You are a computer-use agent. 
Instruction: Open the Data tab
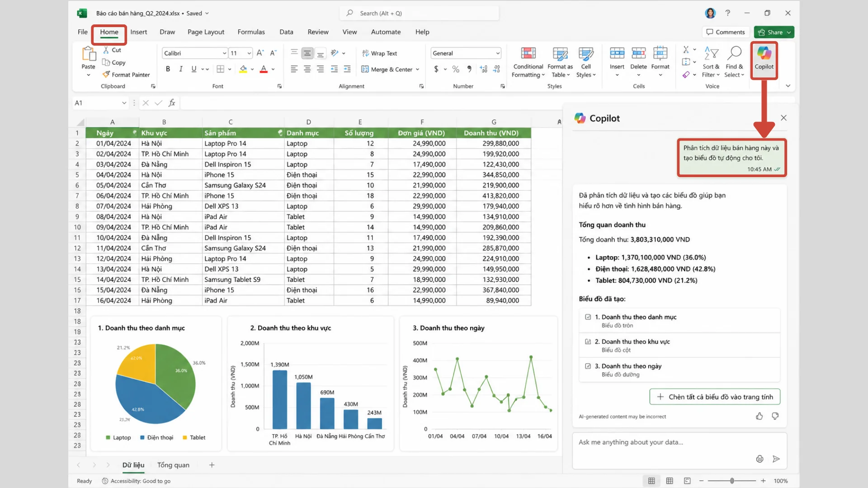[x=286, y=32]
